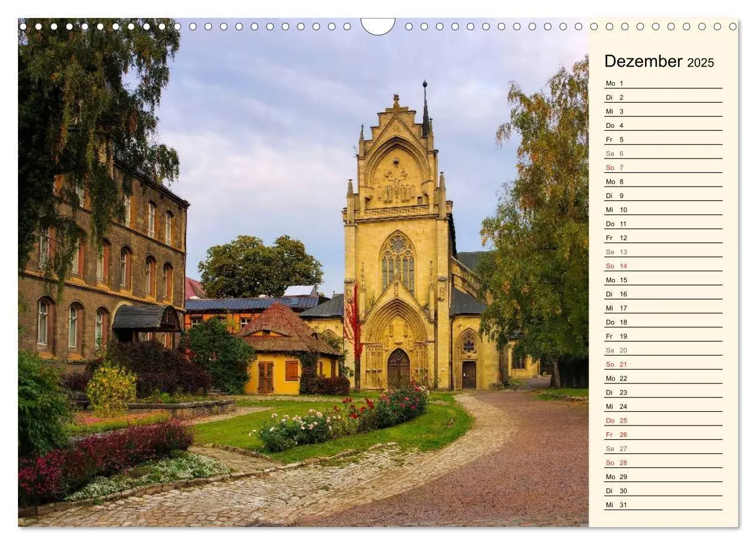Select the Fr 12 calendar row
This screenshot has width=756, height=545.
pos(663,238)
